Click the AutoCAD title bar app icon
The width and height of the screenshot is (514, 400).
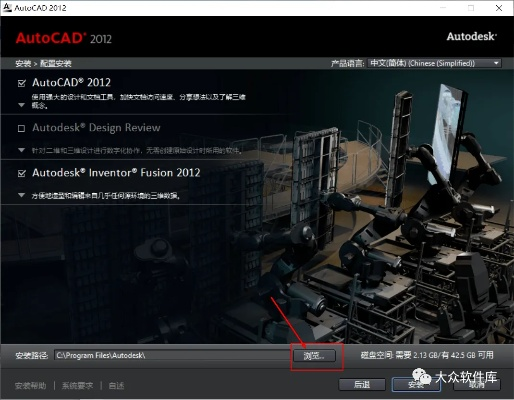[7, 7]
